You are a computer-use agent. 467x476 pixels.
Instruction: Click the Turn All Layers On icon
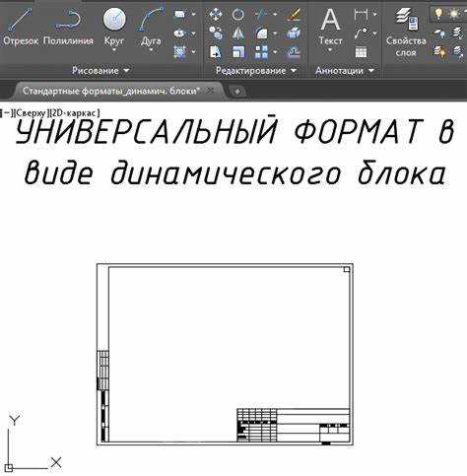(x=440, y=51)
